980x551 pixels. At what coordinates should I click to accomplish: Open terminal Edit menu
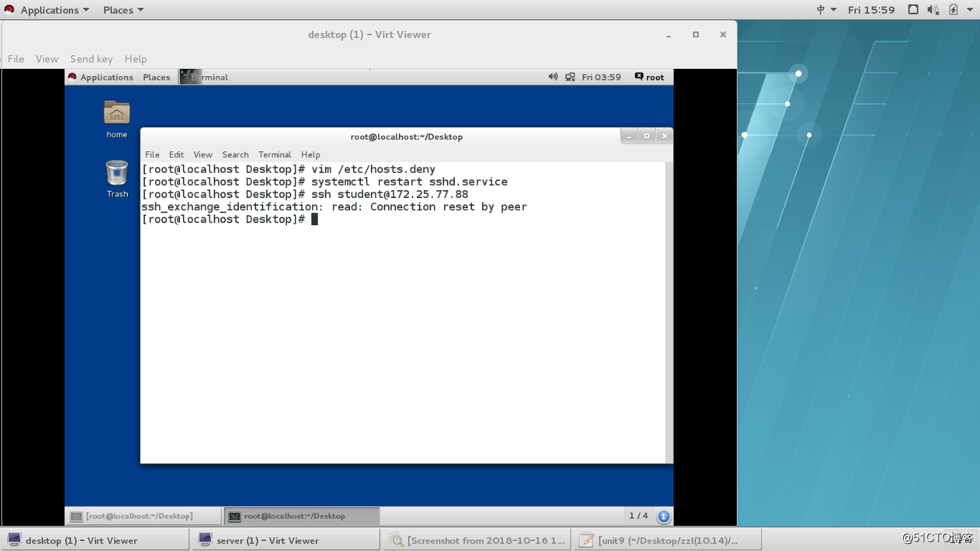(x=176, y=155)
